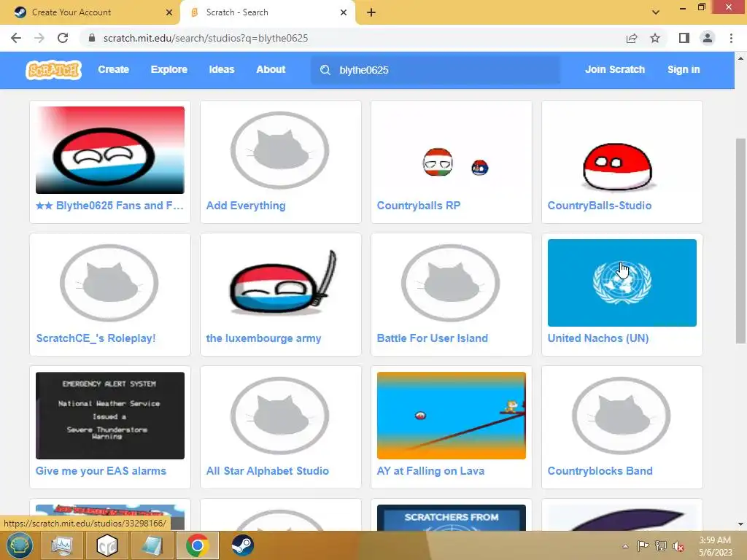Open Give me your EAS alarms link
Image resolution: width=747 pixels, height=560 pixels.
[x=101, y=471]
